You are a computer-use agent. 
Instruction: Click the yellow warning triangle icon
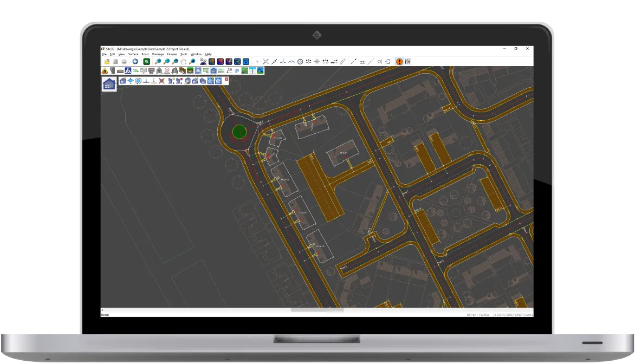point(105,70)
